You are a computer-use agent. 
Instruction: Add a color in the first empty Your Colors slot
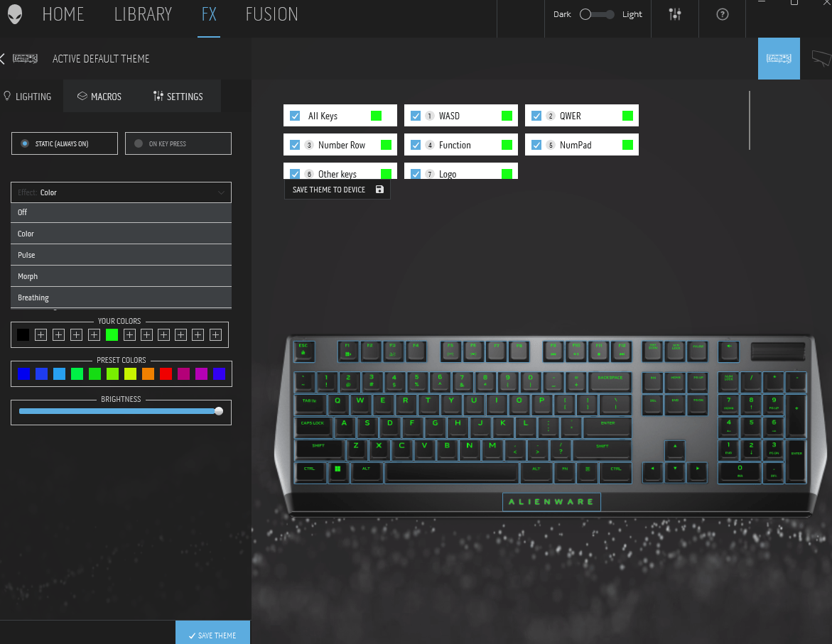click(x=41, y=334)
